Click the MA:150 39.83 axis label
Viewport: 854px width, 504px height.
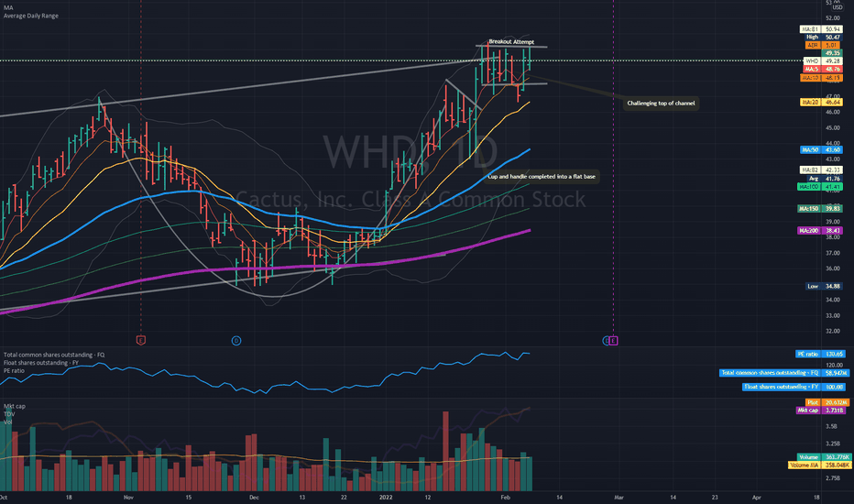pos(820,209)
